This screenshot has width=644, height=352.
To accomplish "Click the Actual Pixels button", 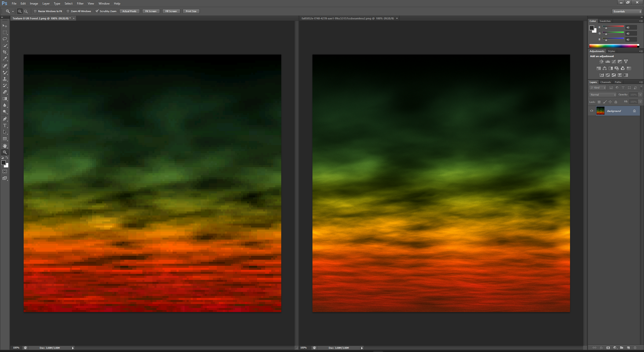I will point(129,11).
